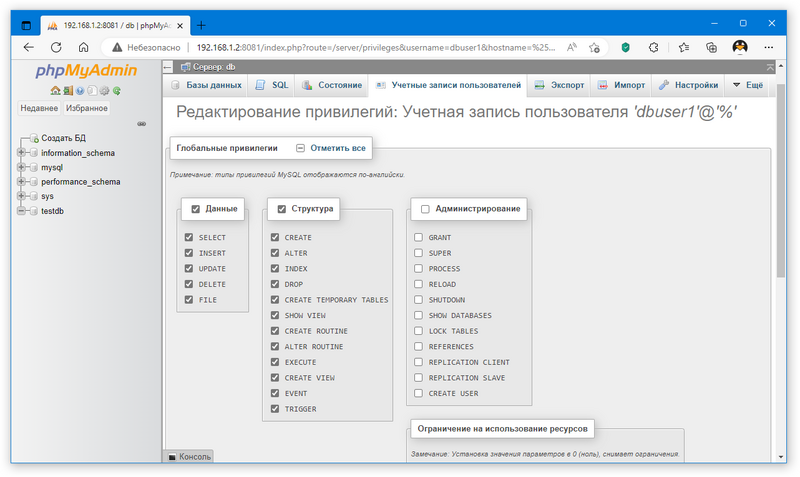Click the browser refresh icon
Screen dimensions: 800x477
tap(56, 47)
